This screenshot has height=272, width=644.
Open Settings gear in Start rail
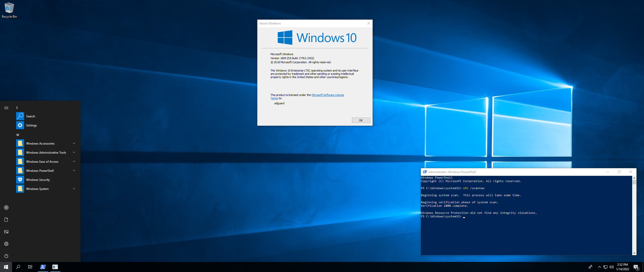click(x=6, y=244)
